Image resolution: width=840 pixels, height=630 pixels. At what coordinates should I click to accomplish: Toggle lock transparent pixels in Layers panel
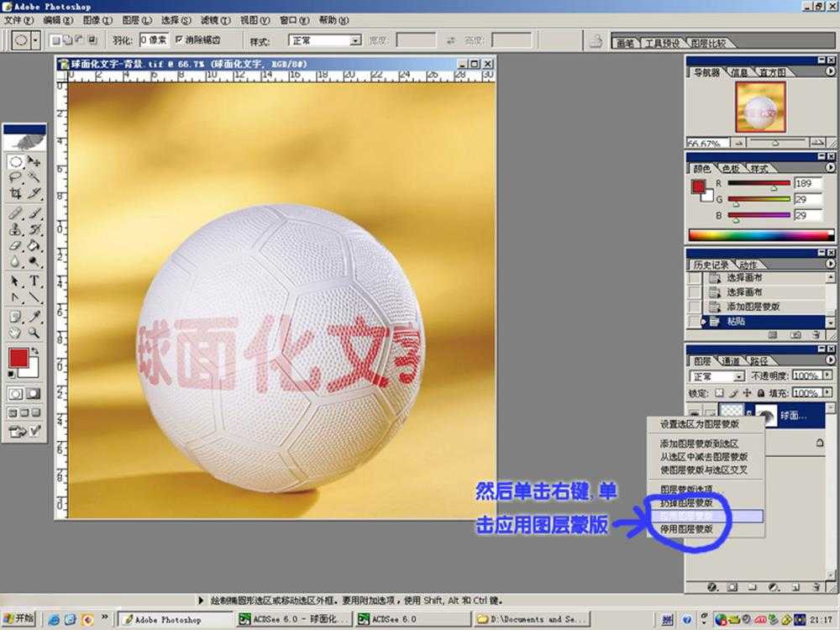coord(720,392)
